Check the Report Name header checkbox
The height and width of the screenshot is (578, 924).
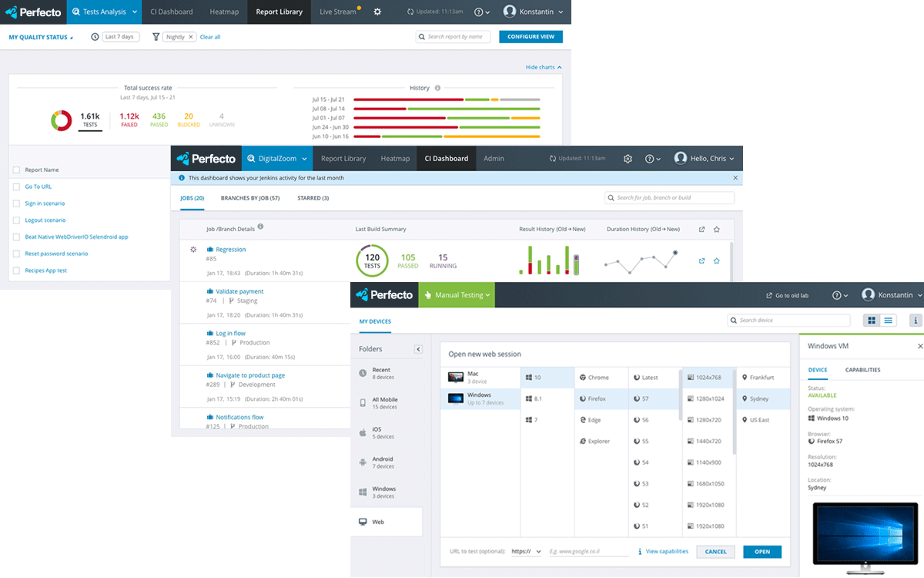[x=17, y=170]
